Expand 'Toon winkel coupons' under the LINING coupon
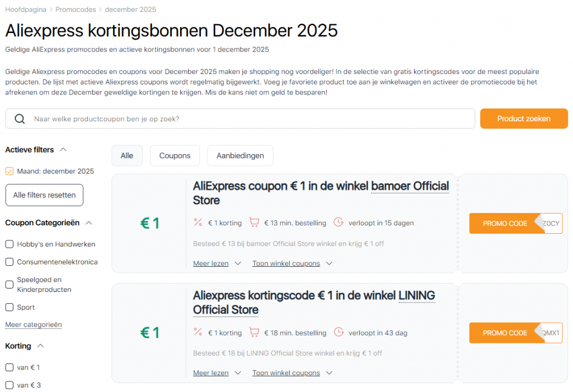Viewport: 573px width, 392px height. (x=286, y=372)
